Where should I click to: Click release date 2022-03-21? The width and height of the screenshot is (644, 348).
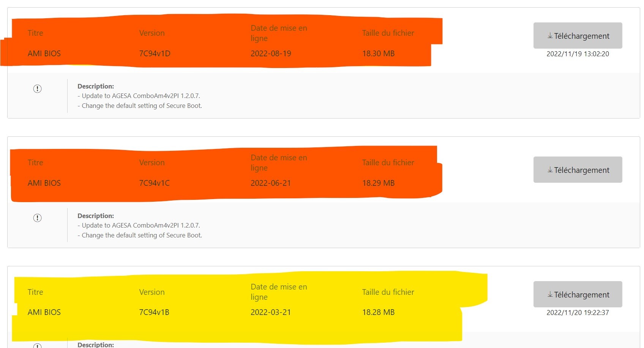tap(271, 312)
